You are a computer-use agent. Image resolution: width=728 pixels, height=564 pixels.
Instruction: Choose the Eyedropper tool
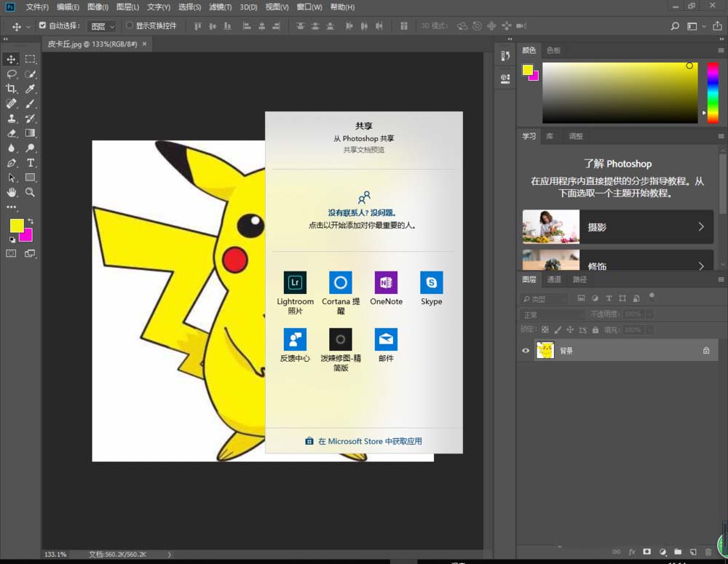click(31, 89)
